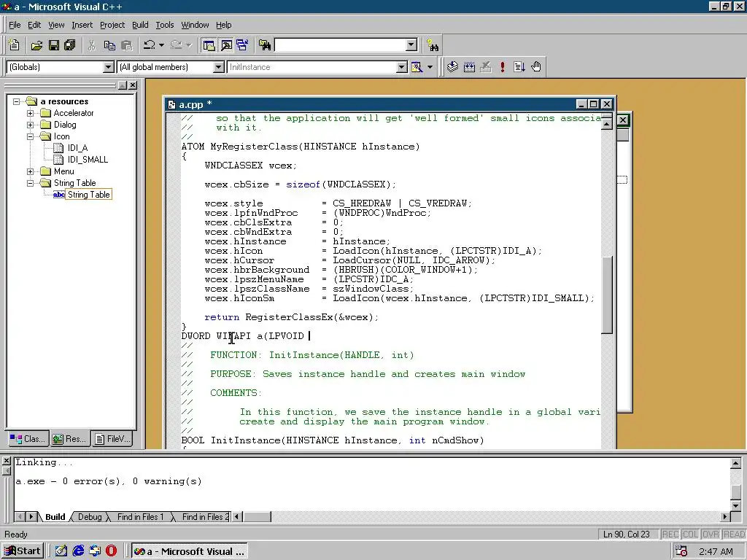Click the WizardBar actions wand icon

click(x=417, y=67)
